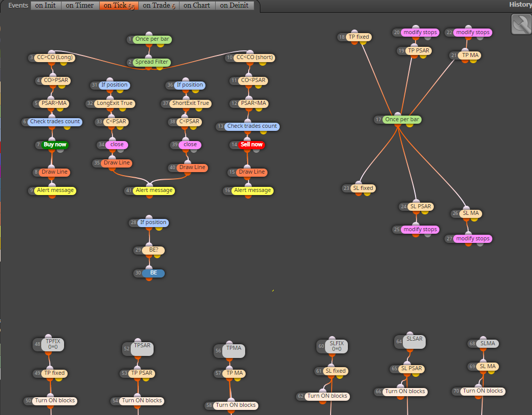The width and height of the screenshot is (532, 415).
Task: Select Once per bar block 17
Action: coord(402,120)
